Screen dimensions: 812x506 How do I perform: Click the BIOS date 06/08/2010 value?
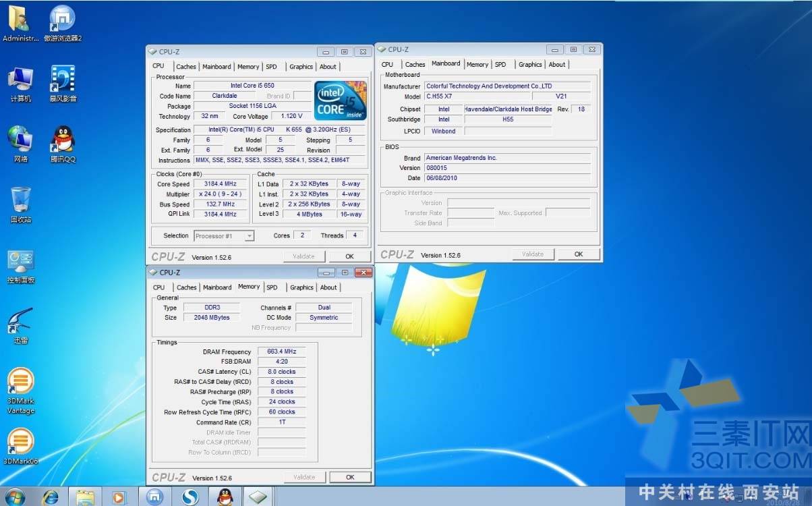[x=507, y=178]
